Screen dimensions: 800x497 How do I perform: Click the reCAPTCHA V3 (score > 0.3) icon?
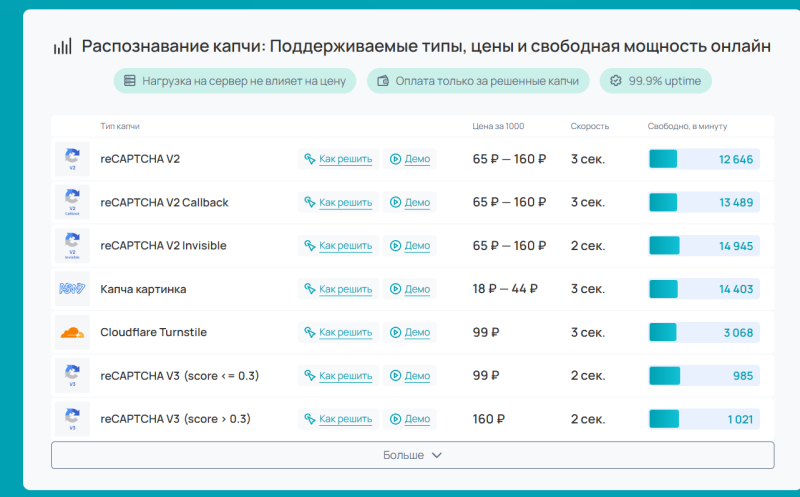(x=72, y=419)
